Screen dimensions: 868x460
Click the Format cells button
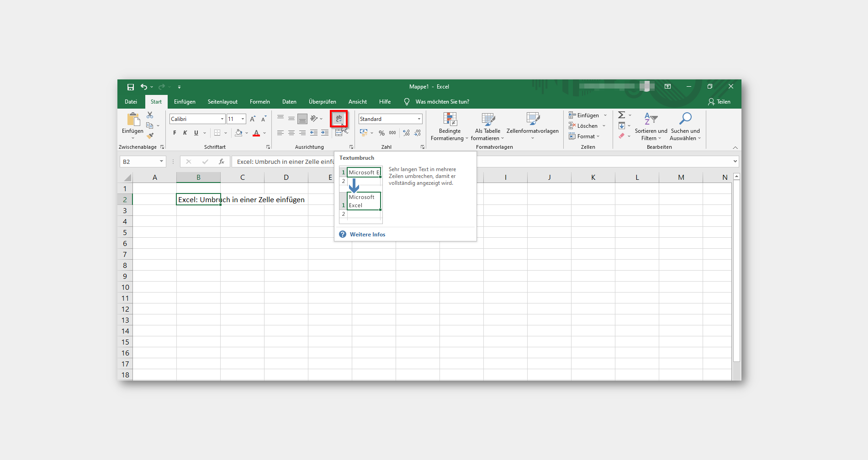pyautogui.click(x=584, y=136)
